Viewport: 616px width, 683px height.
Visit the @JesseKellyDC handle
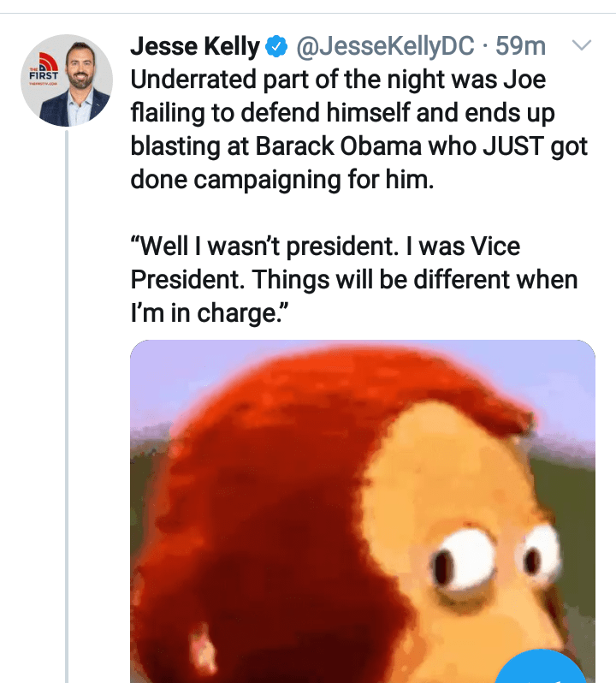[x=384, y=46]
